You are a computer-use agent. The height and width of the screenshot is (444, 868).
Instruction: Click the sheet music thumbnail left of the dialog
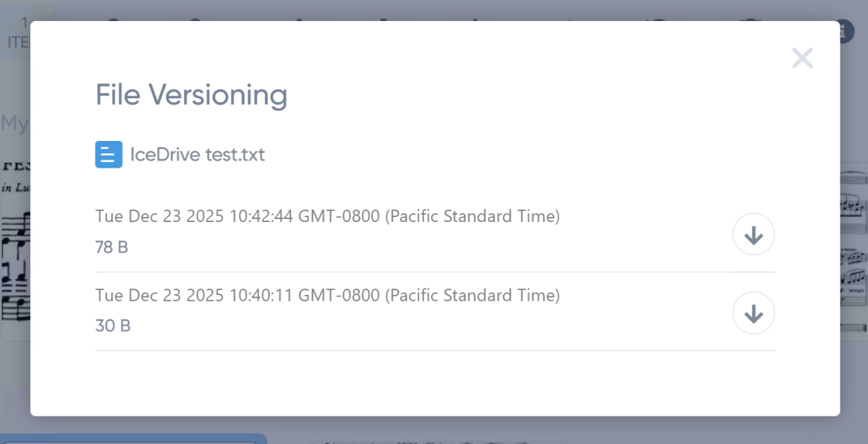(x=14, y=253)
